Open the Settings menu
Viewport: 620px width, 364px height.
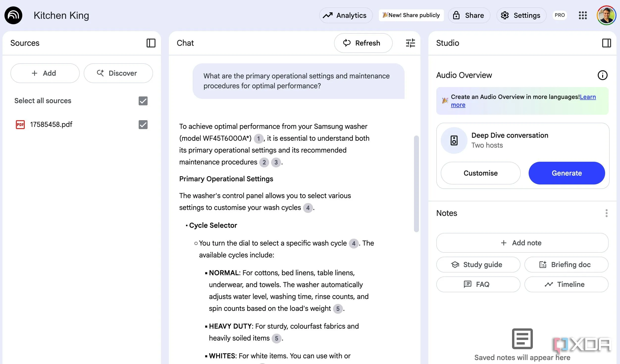click(521, 15)
